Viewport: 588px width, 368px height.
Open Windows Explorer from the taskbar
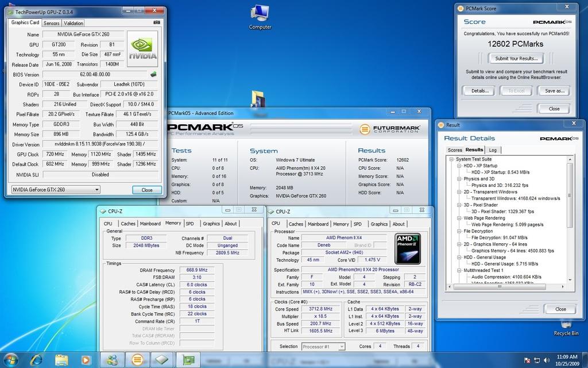(61, 360)
